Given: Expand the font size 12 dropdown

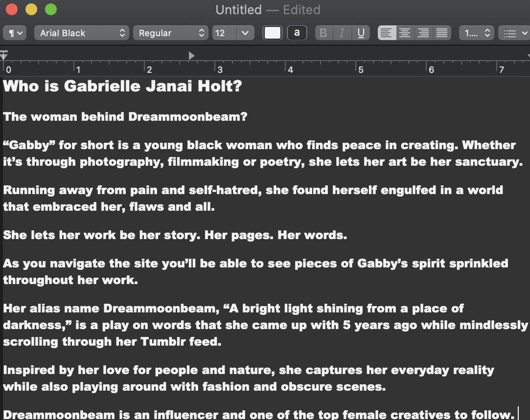Looking at the screenshot, I should (233, 33).
